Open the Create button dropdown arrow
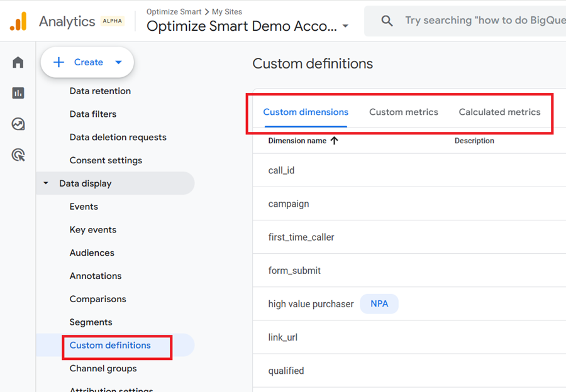The width and height of the screenshot is (566, 392). [x=118, y=62]
